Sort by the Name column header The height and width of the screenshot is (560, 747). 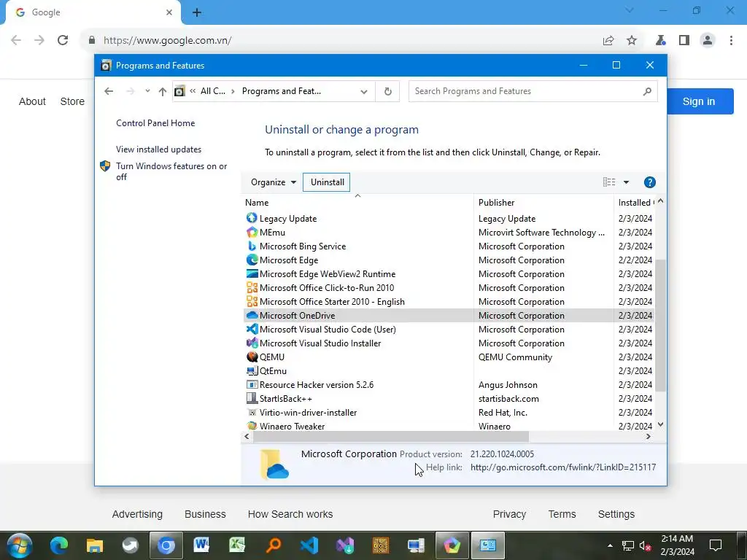click(x=357, y=203)
